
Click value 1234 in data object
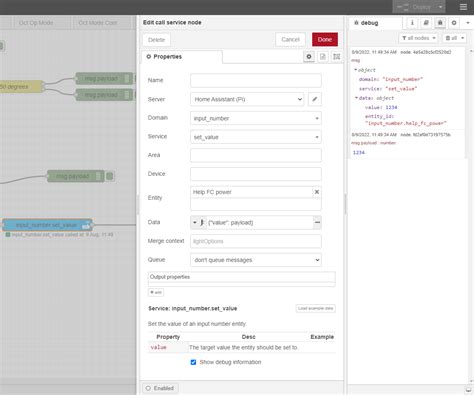coord(391,107)
